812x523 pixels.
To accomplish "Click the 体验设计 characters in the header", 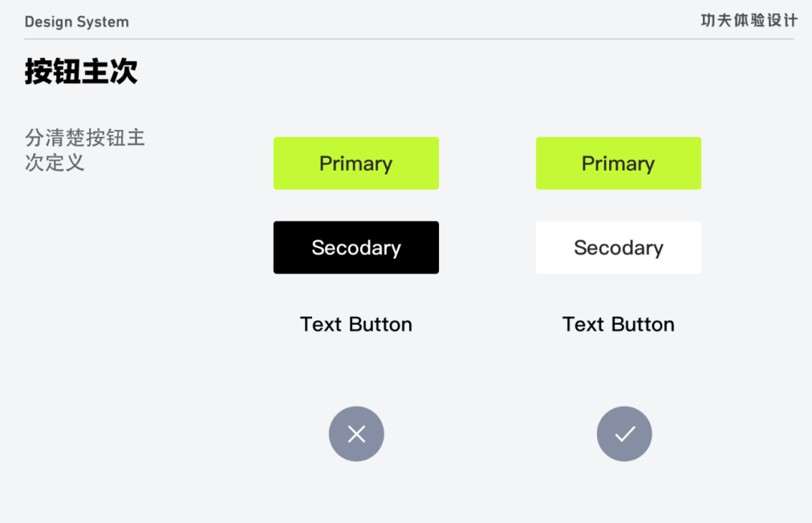I will click(x=765, y=20).
